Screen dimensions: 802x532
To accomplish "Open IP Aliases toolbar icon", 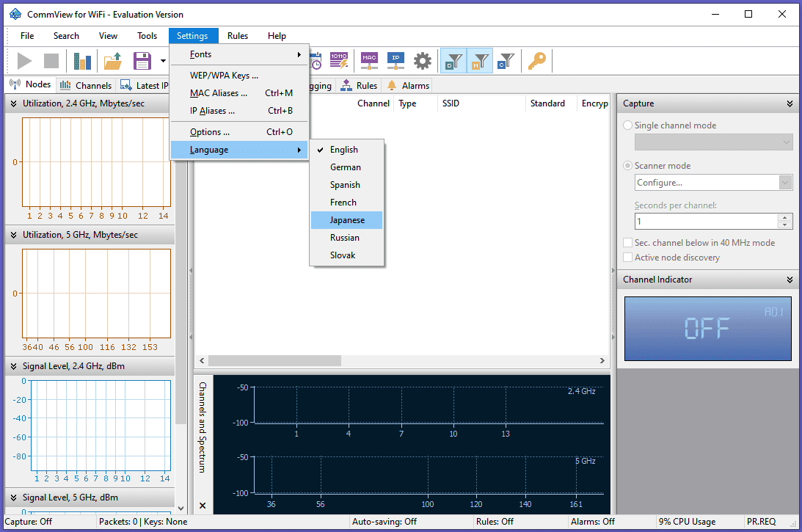I will [395, 61].
